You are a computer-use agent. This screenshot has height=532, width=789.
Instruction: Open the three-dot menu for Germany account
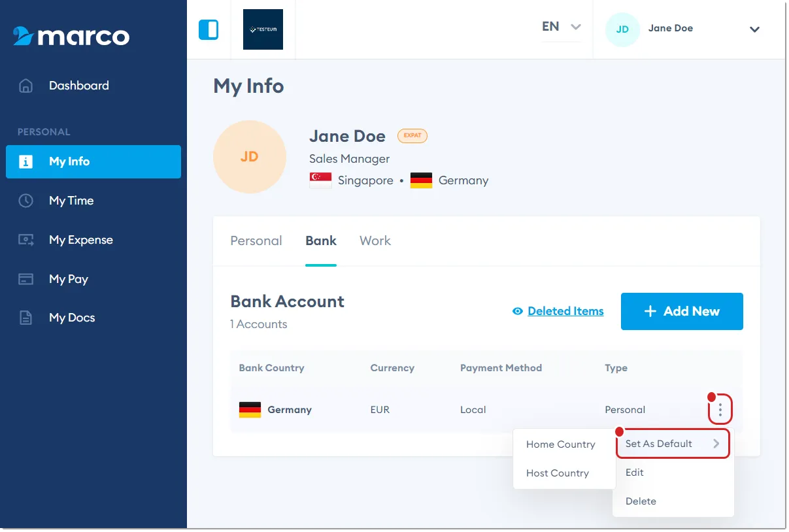pyautogui.click(x=720, y=410)
